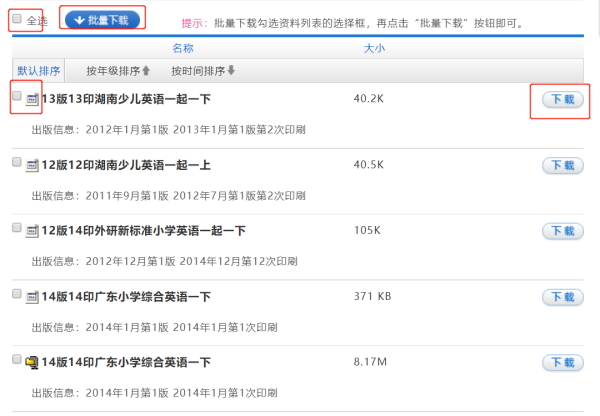This screenshot has width=600, height=416.
Task: Click the 批量下载 batch download button
Action: (x=102, y=20)
